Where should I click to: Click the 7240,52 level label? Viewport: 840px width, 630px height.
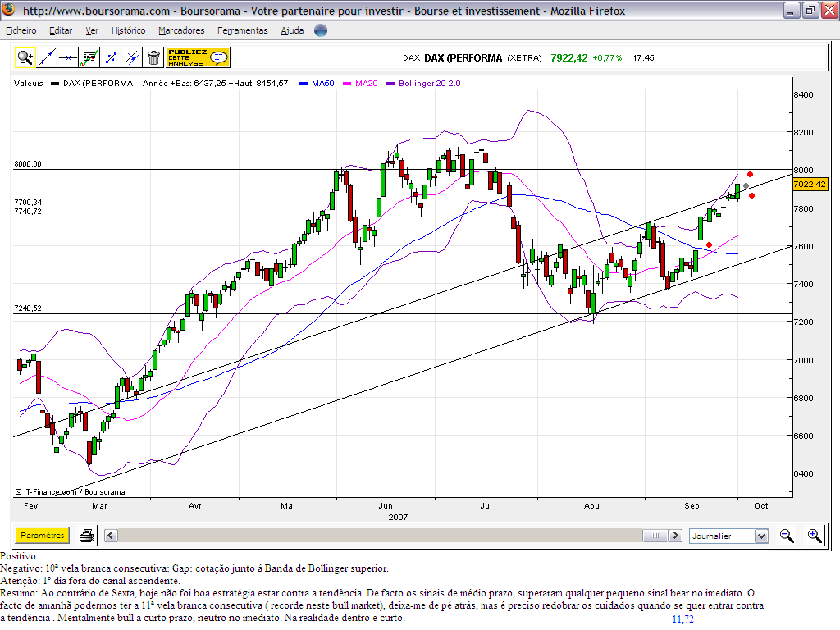[x=28, y=308]
